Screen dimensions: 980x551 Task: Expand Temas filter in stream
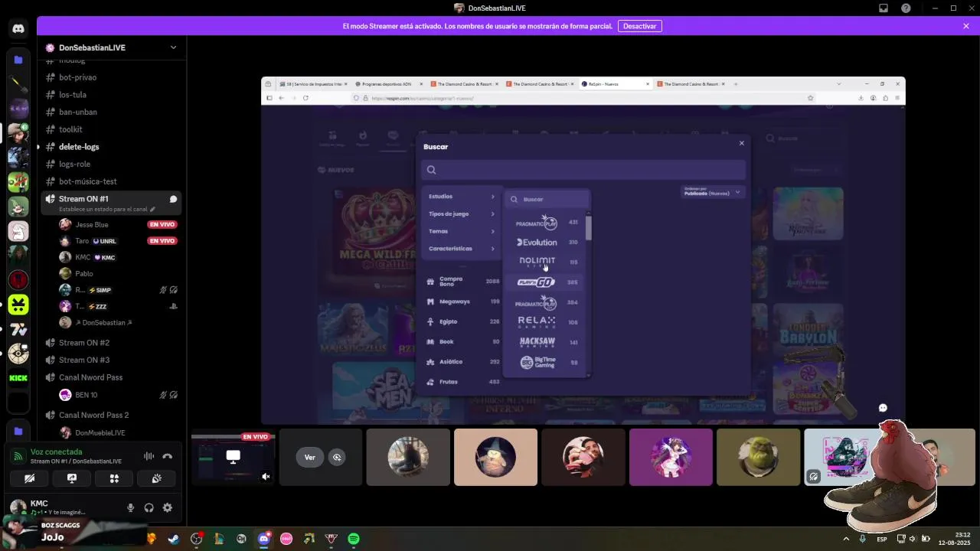tap(462, 231)
